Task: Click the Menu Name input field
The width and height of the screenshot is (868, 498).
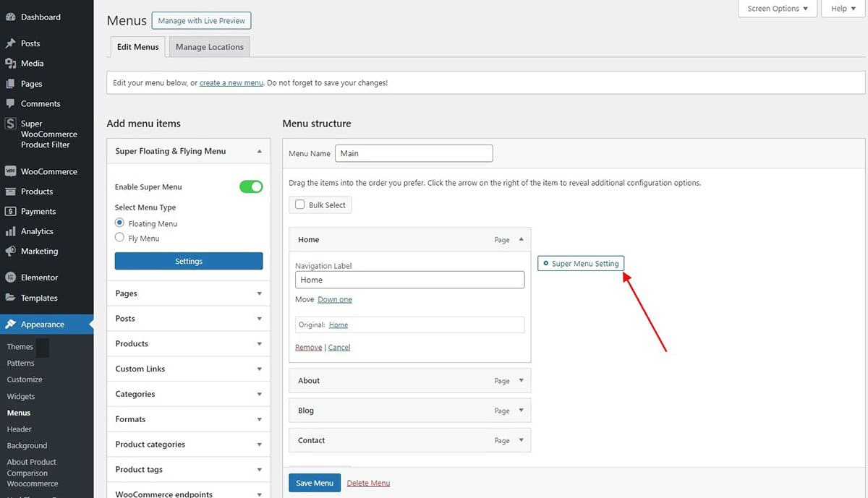Action: [x=414, y=153]
